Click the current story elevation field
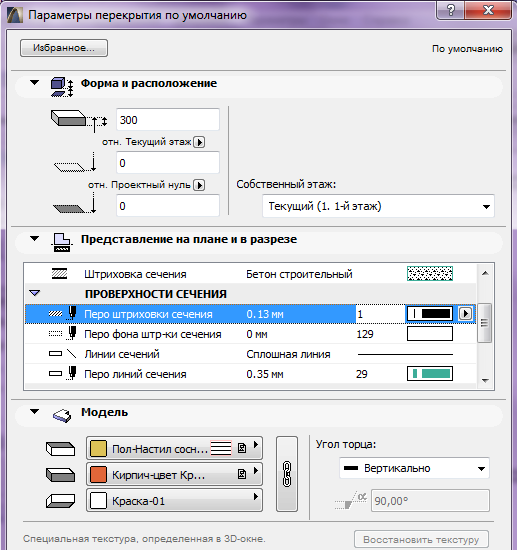This screenshot has height=550, width=517. (168, 162)
